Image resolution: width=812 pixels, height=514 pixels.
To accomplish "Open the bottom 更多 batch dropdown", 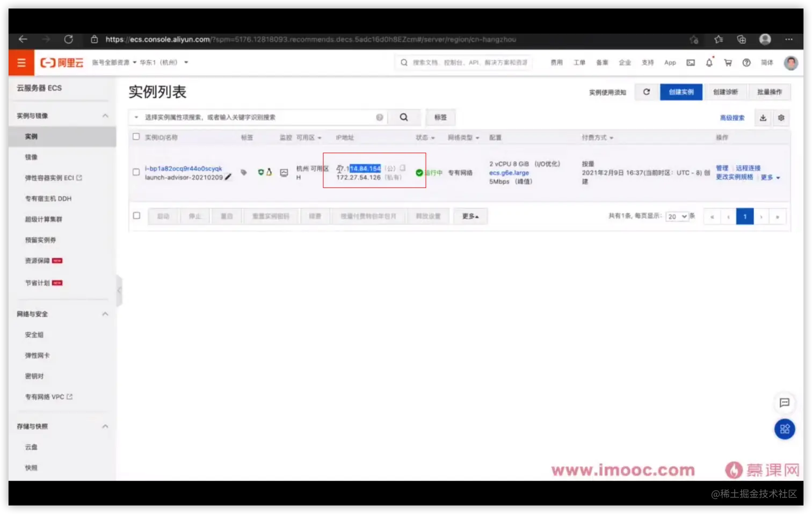I will [470, 216].
